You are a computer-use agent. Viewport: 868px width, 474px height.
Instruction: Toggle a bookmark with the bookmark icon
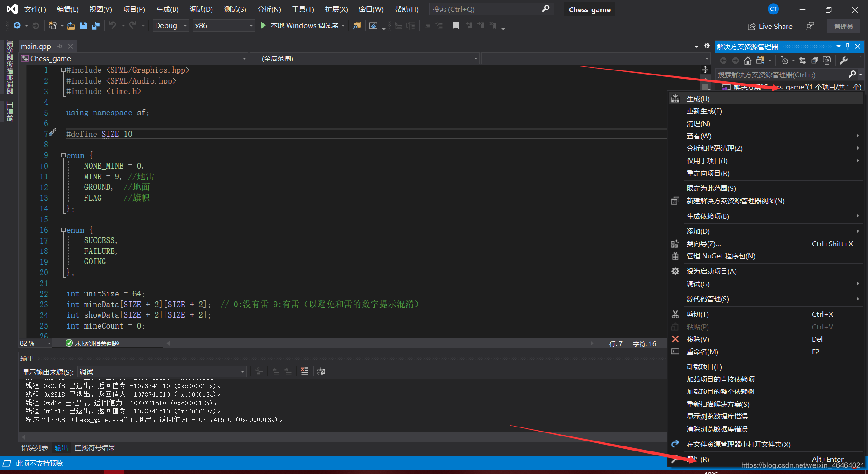(456, 26)
